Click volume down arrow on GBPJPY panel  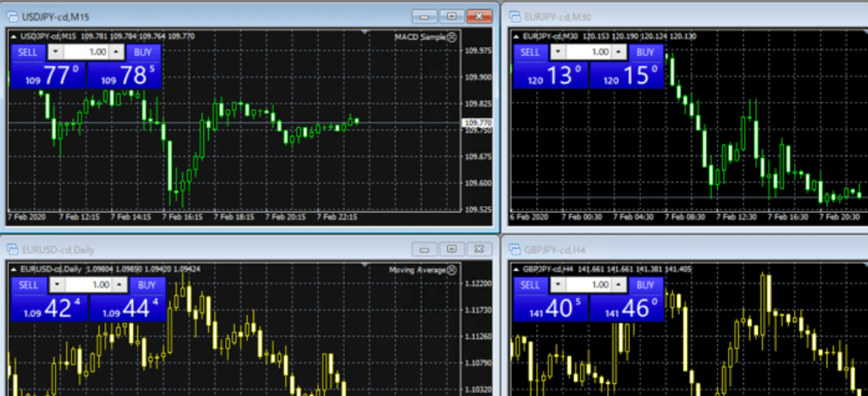557,285
